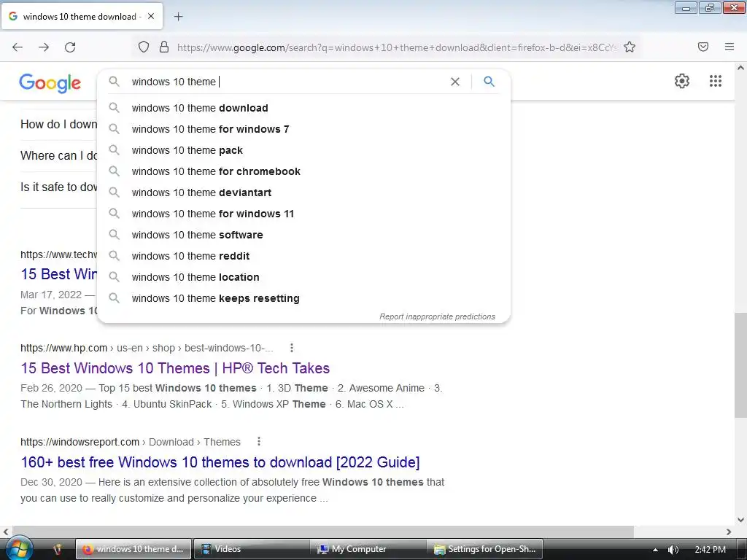Choose suggestion 'windows 10 theme location'
747x560 pixels.
pyautogui.click(x=303, y=277)
